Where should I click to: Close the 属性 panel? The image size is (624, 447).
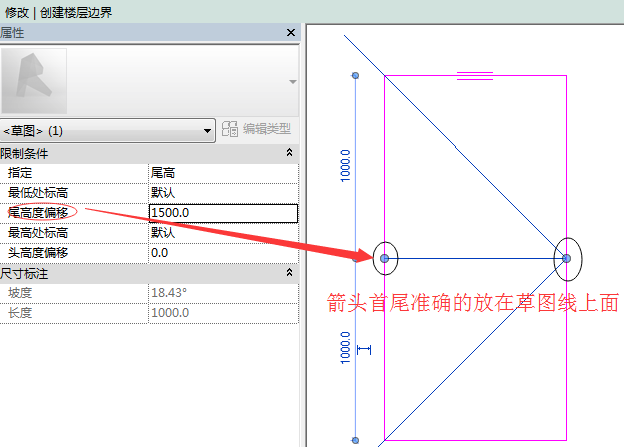coord(291,33)
